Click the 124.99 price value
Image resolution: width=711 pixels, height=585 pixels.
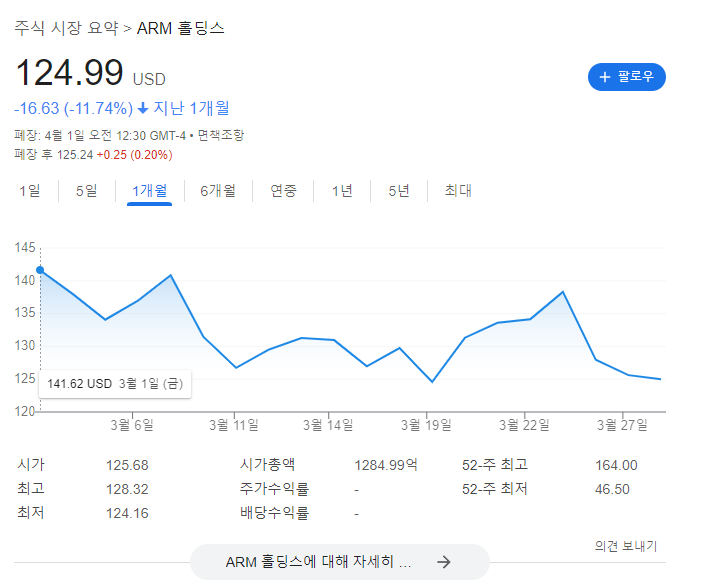[x=69, y=73]
